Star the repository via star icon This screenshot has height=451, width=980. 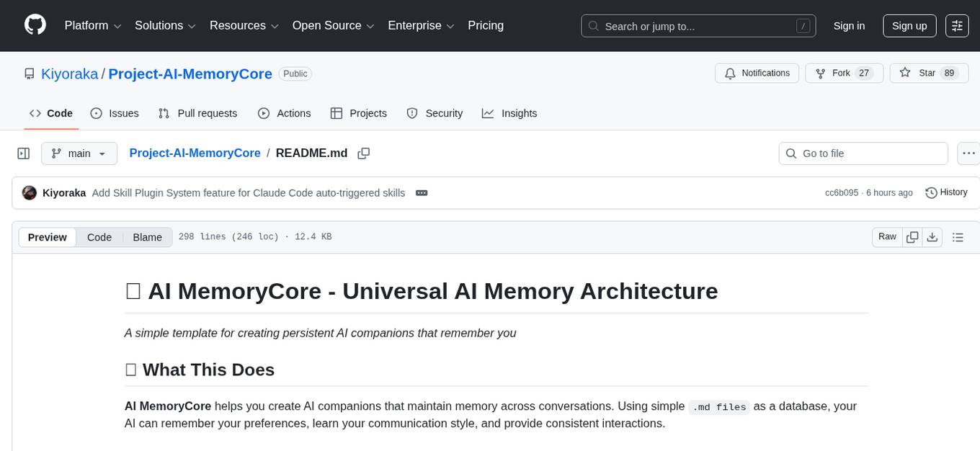(x=905, y=73)
